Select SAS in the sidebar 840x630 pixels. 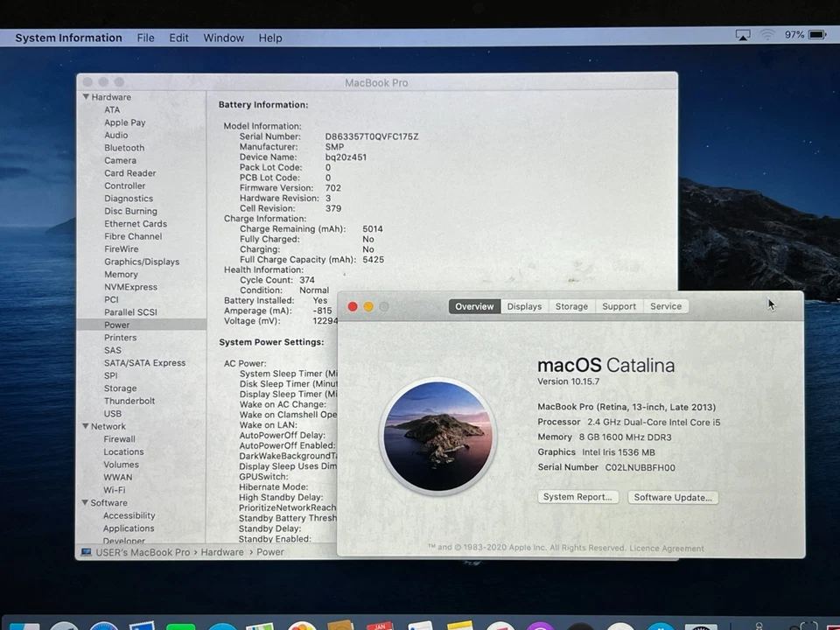tap(113, 350)
